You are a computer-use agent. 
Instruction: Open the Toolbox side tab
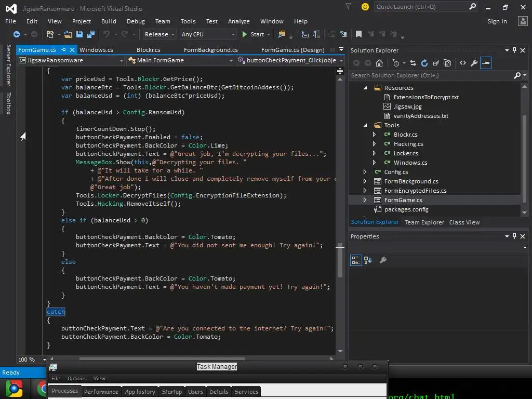point(8,103)
